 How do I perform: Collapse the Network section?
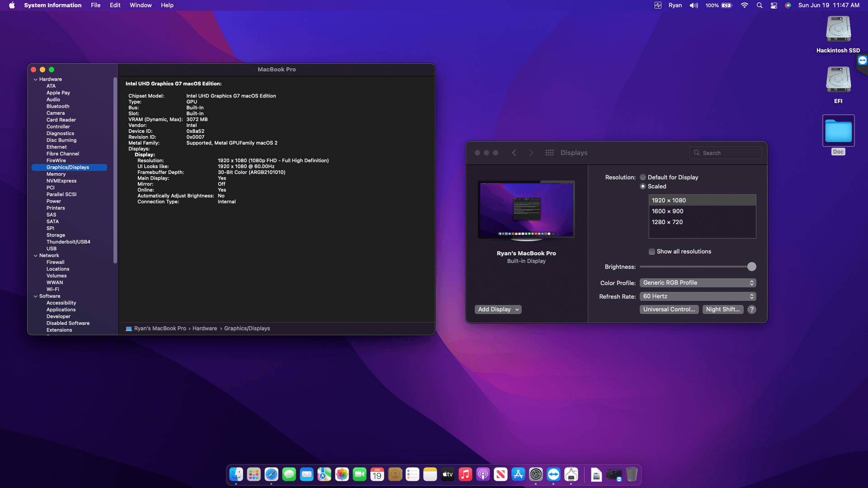click(35, 255)
